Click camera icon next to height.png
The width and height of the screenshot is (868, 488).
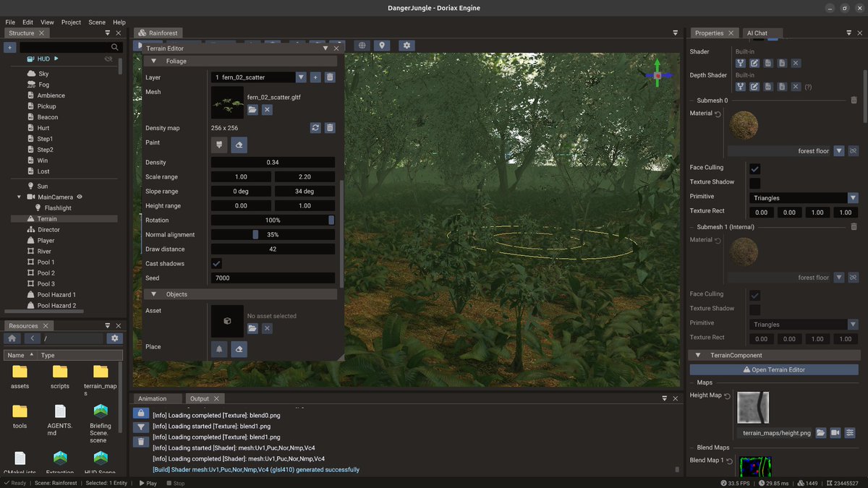(835, 433)
